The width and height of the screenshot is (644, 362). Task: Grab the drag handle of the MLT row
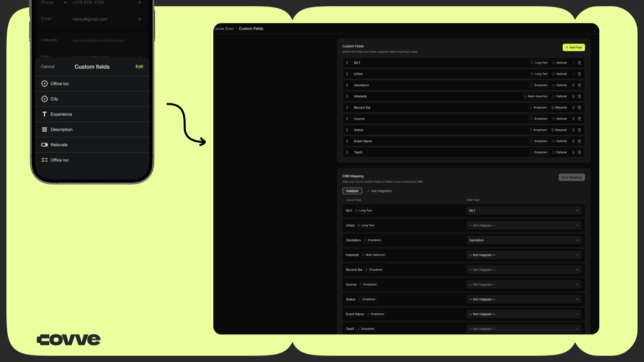click(347, 63)
